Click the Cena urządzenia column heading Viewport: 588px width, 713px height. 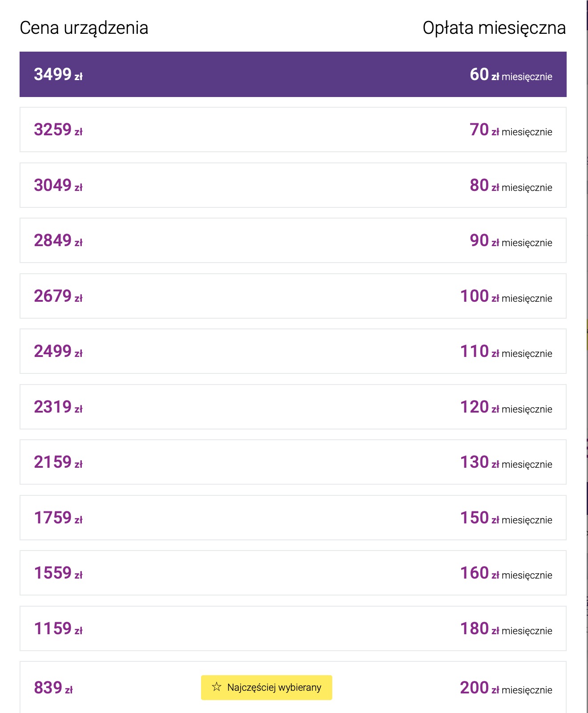click(84, 28)
